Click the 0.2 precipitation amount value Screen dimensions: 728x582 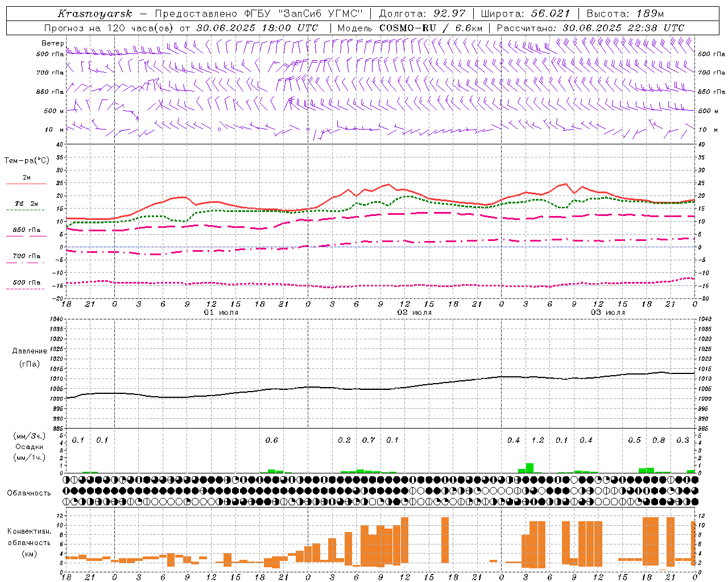pos(344,440)
